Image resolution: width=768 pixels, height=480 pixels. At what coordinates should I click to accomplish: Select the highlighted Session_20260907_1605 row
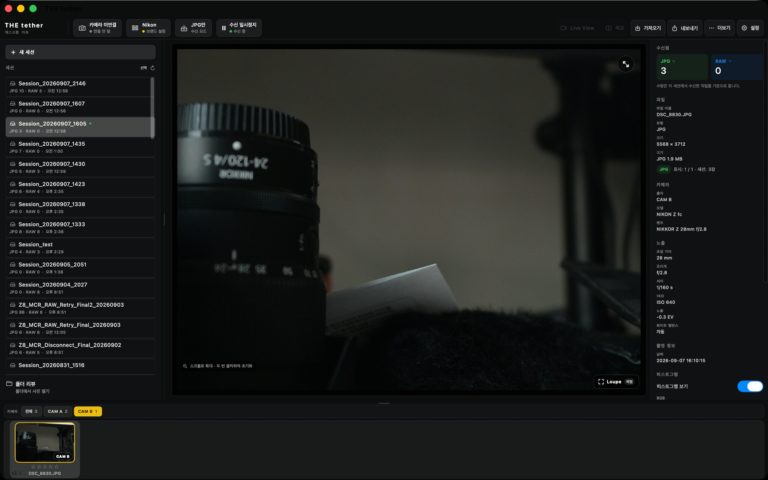click(x=78, y=127)
